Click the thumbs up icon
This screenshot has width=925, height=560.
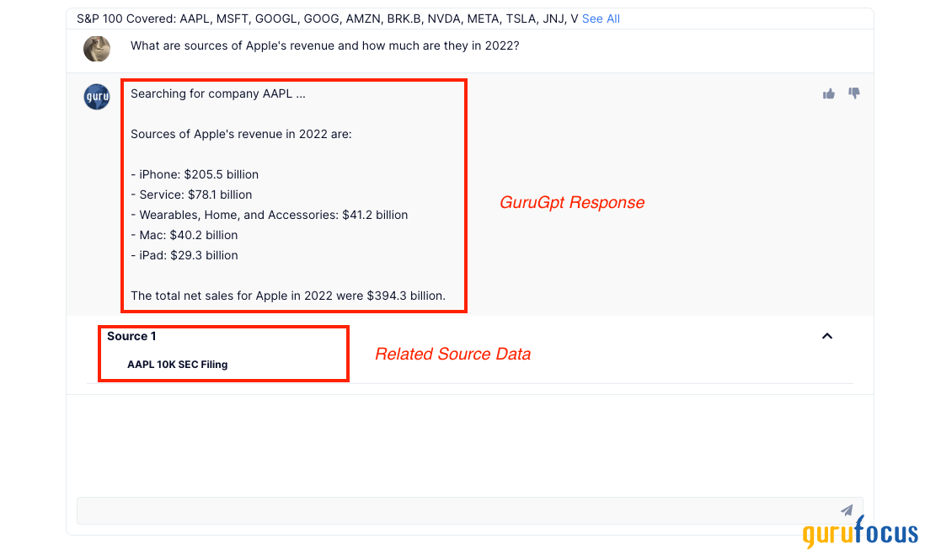(829, 93)
